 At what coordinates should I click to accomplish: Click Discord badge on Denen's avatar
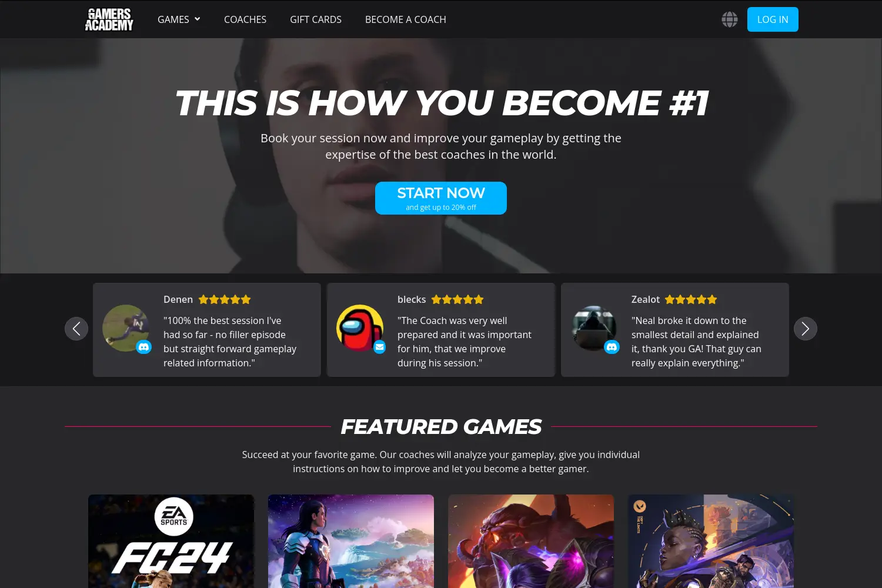coord(143,347)
